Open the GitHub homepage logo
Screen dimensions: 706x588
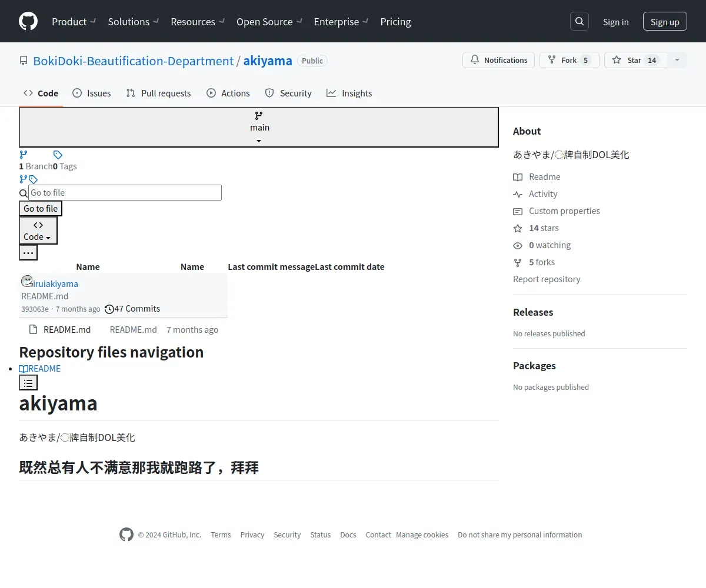(28, 21)
